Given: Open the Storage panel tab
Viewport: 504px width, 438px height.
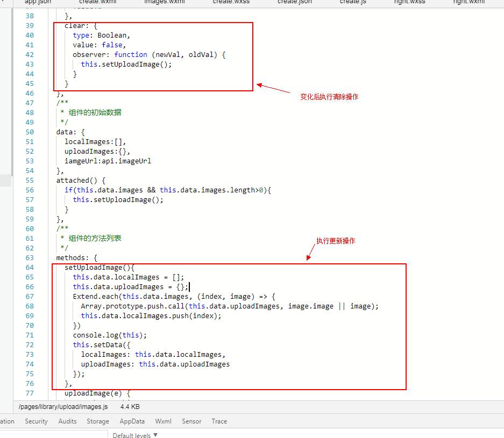Looking at the screenshot, I should click(98, 421).
